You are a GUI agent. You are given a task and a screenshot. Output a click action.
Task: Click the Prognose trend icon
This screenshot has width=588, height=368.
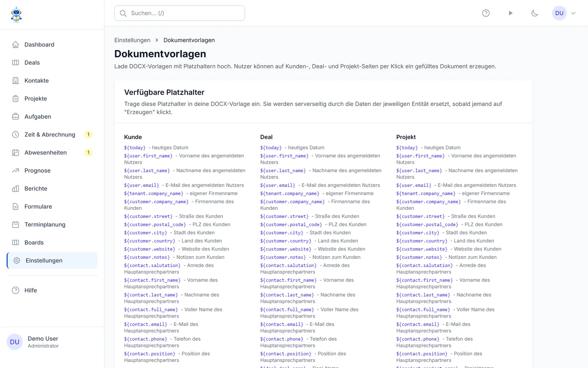(15, 171)
